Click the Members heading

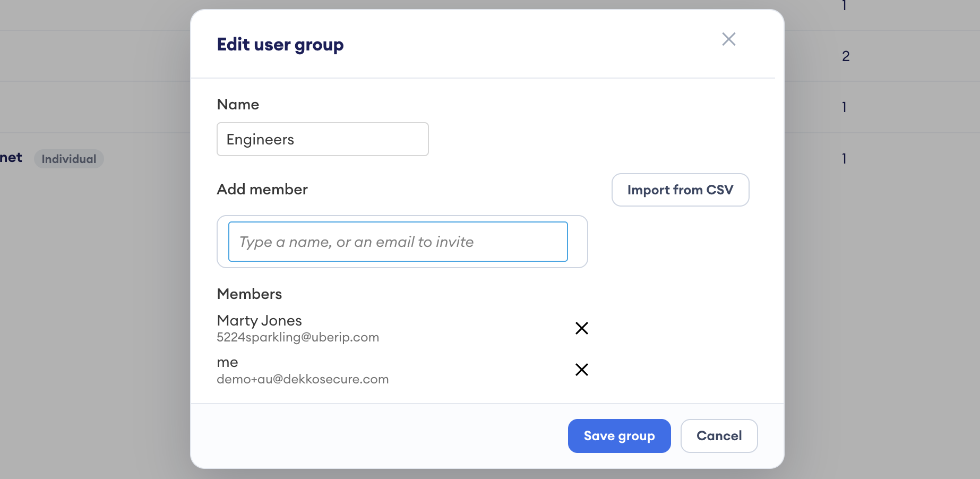click(250, 294)
